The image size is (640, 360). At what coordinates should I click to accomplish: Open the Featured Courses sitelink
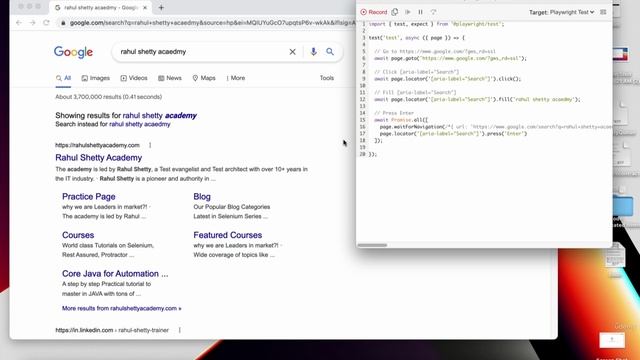click(x=228, y=235)
